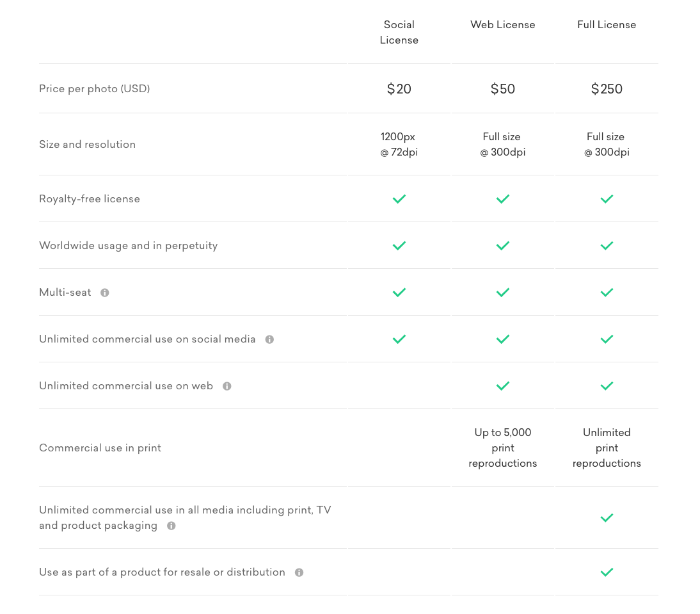Select the Social License column header

click(399, 33)
